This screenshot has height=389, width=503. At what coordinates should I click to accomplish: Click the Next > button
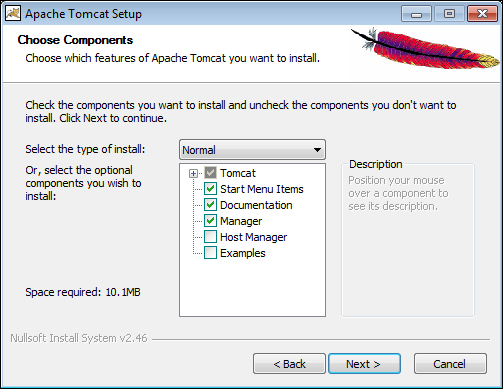coord(364,364)
